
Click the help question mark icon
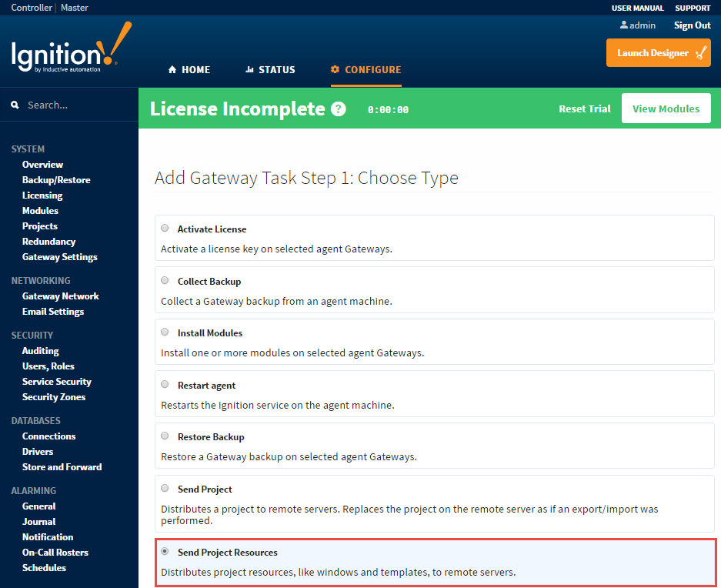pos(338,109)
